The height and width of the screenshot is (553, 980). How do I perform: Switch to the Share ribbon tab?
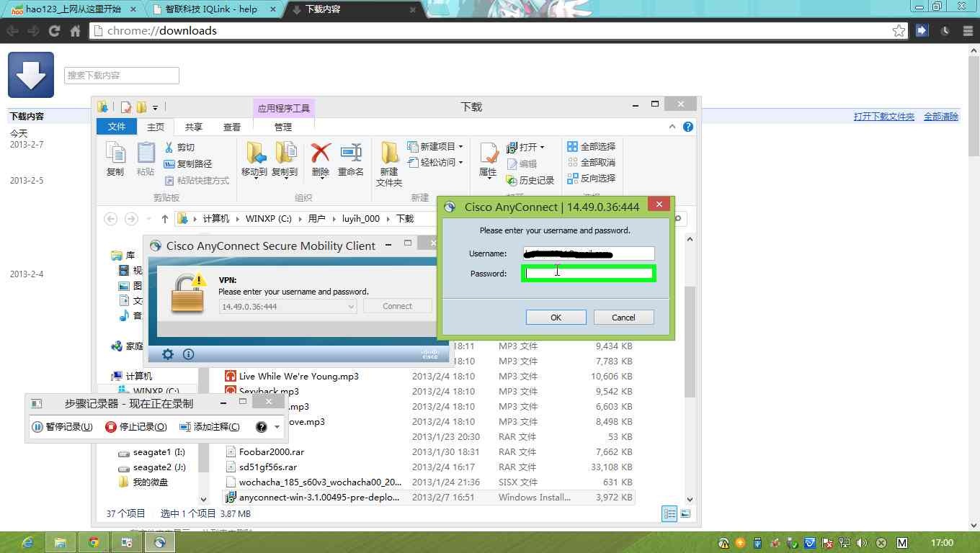click(194, 127)
